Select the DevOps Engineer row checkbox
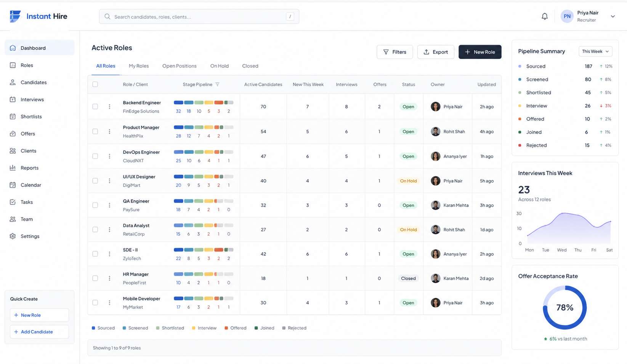The image size is (627, 364). click(95, 156)
